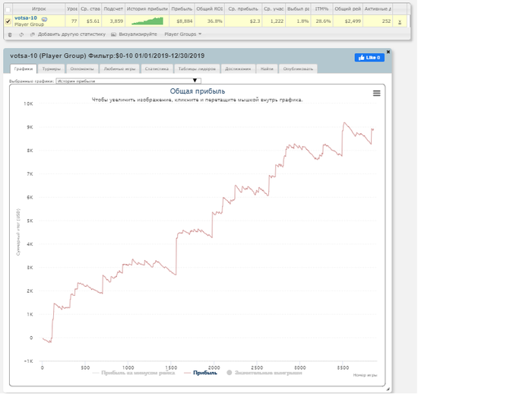
Task: Click the Facebook Like button
Action: click(369, 57)
